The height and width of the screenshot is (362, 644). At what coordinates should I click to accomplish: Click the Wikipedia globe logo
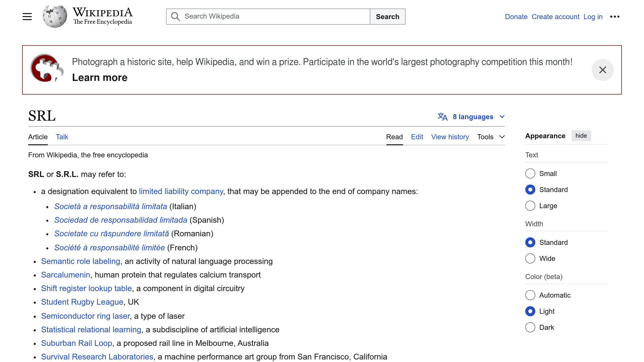[x=55, y=17]
